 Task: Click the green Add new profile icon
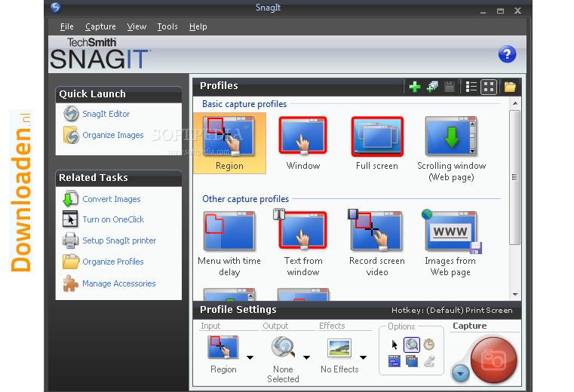pos(414,87)
